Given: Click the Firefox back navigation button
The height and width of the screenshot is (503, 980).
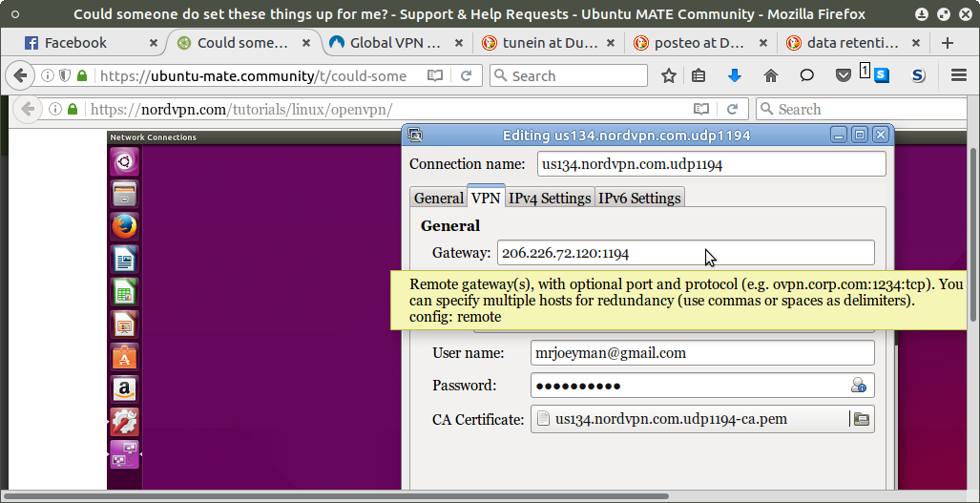Looking at the screenshot, I should pyautogui.click(x=21, y=75).
